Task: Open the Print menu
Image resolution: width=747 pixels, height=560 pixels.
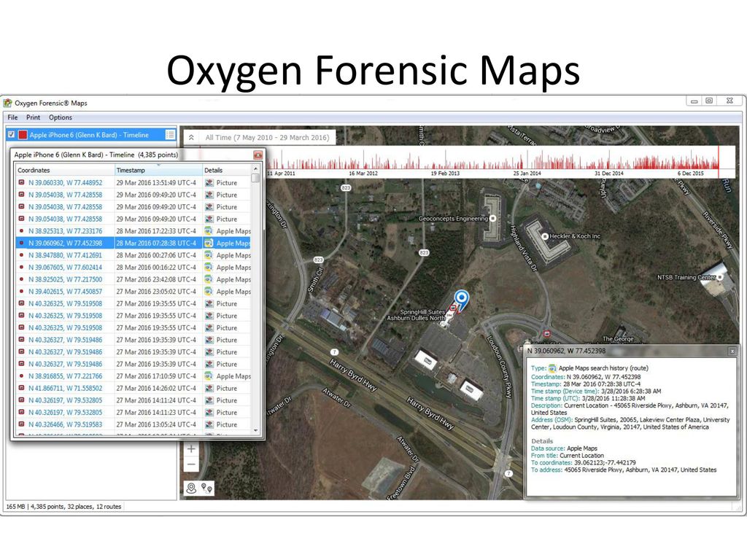Action: (33, 117)
